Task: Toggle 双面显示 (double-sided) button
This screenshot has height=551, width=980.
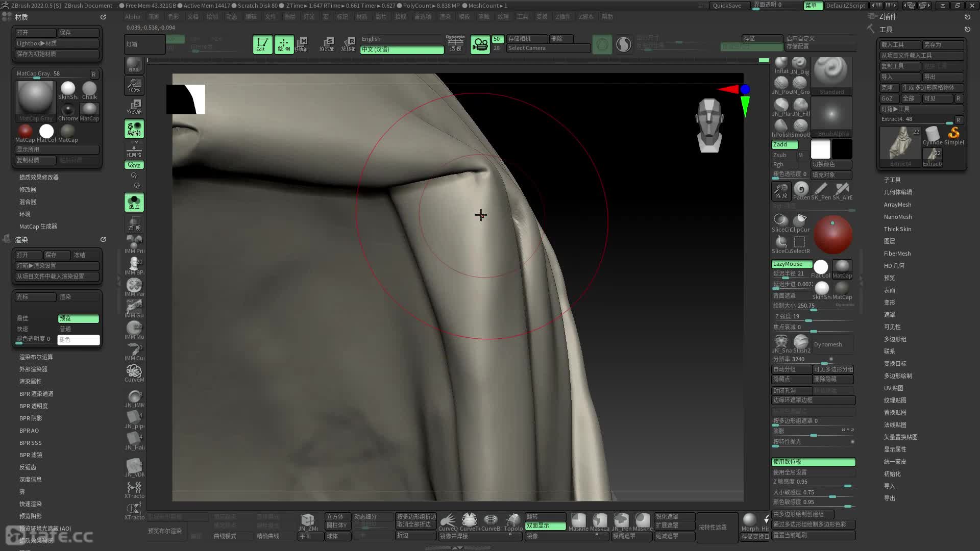Action: tap(546, 525)
